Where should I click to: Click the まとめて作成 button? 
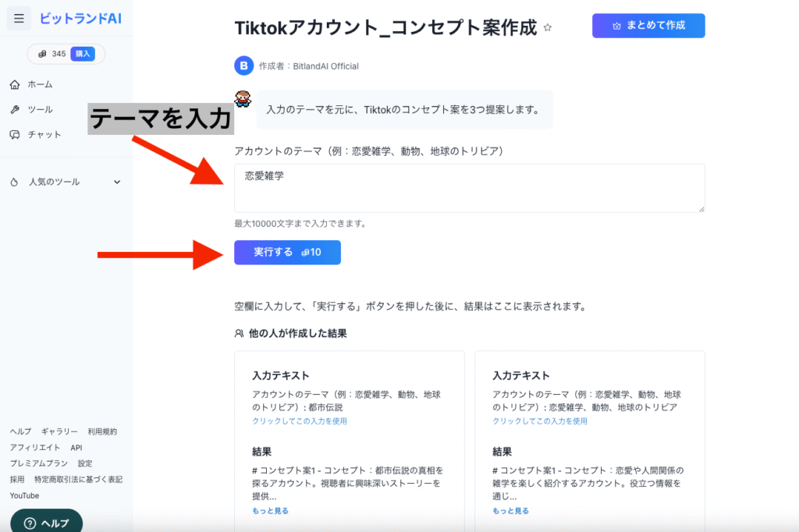pyautogui.click(x=648, y=26)
